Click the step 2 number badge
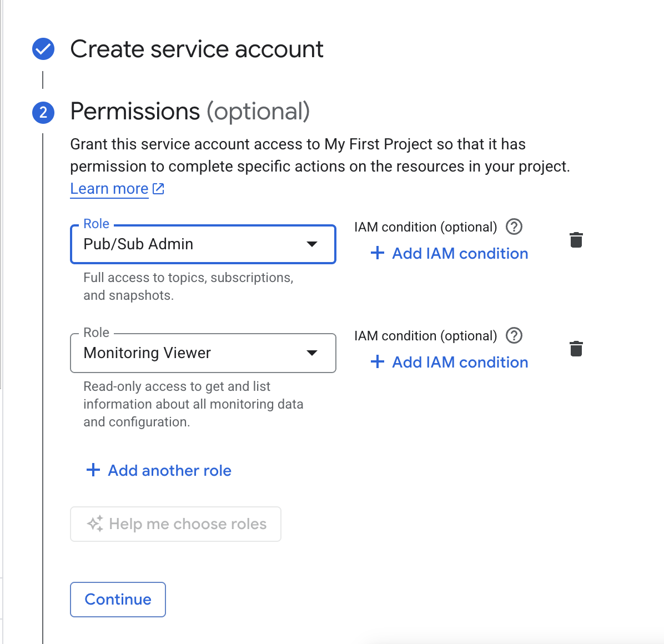This screenshot has height=644, width=664. coord(43,113)
